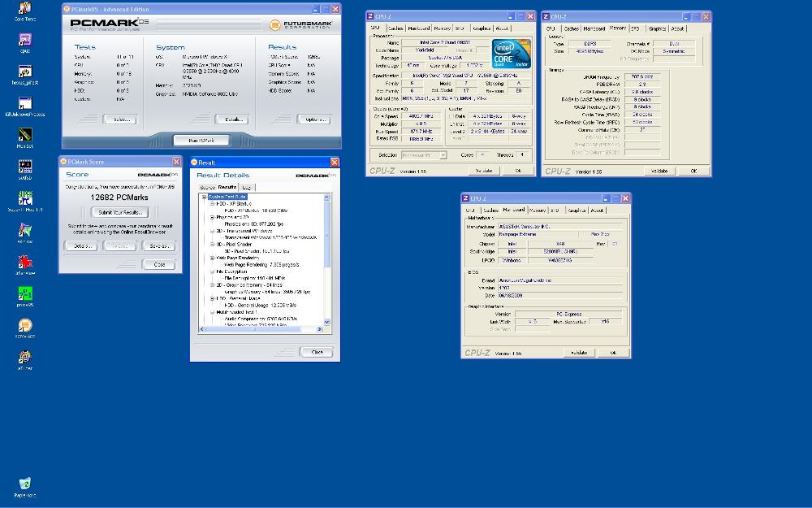Click the Result tree horizontal scrollbar right arrow
The width and height of the screenshot is (812, 508).
coord(319,329)
